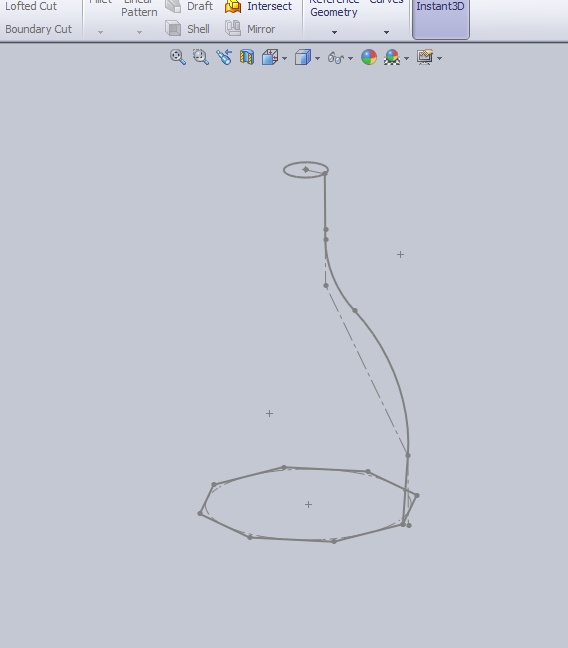This screenshot has height=648, width=568.
Task: Click the Linear Pattern label
Action: [x=139, y=8]
